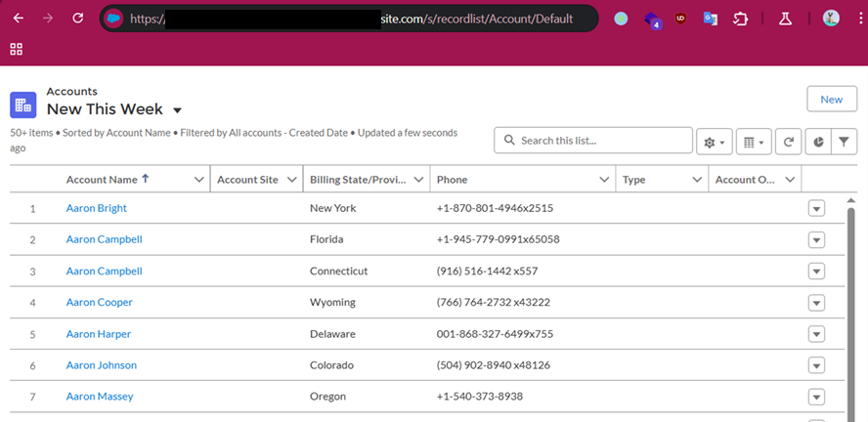Click the browser address bar URL
This screenshot has height=422, width=868.
[x=352, y=19]
